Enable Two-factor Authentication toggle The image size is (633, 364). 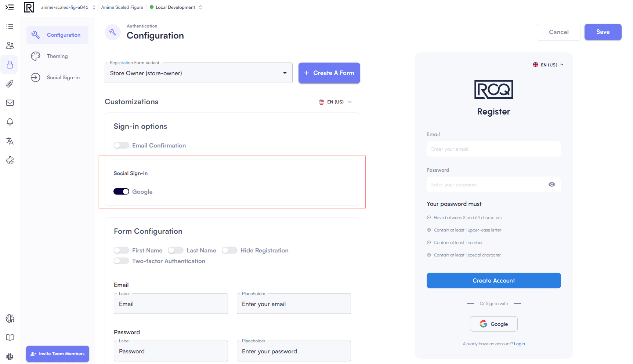tap(121, 261)
